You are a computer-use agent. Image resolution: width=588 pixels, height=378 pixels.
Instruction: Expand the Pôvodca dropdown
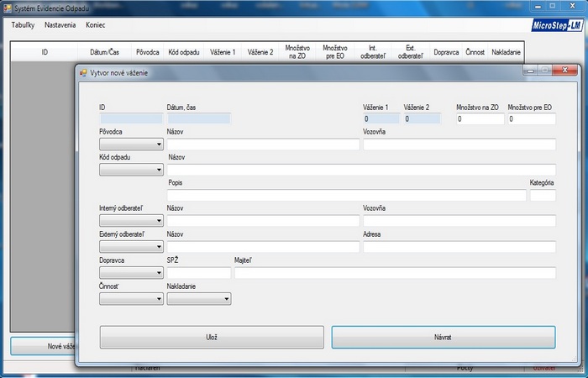click(131, 144)
